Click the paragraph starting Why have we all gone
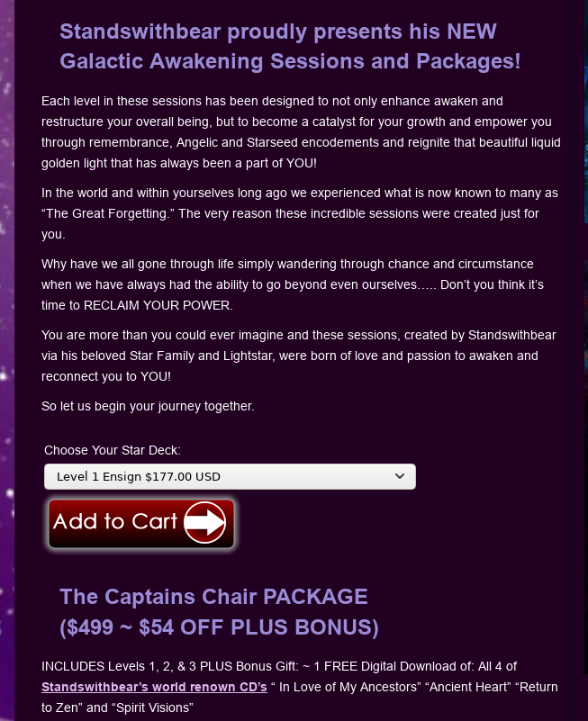The width and height of the screenshot is (588, 721). [x=293, y=284]
